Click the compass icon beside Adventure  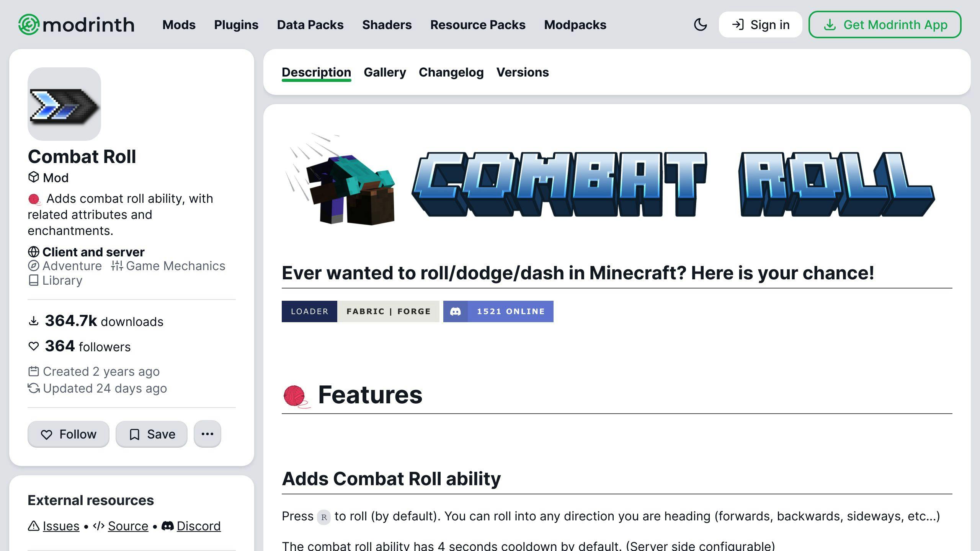point(34,266)
